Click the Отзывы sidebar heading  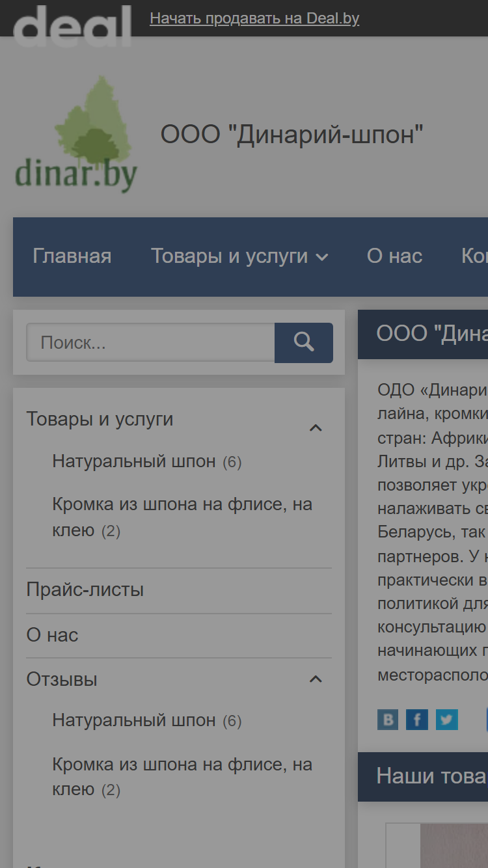pyautogui.click(x=62, y=679)
